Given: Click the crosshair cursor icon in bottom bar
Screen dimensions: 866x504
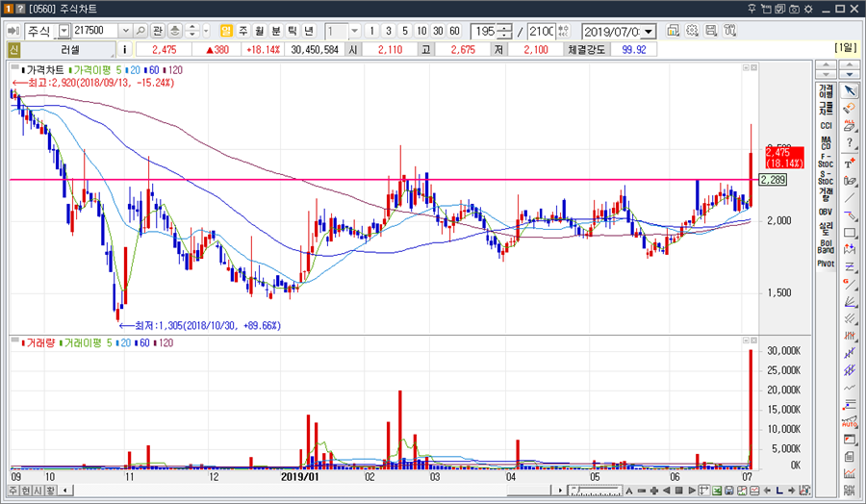Looking at the screenshot, I should pyautogui.click(x=703, y=491).
